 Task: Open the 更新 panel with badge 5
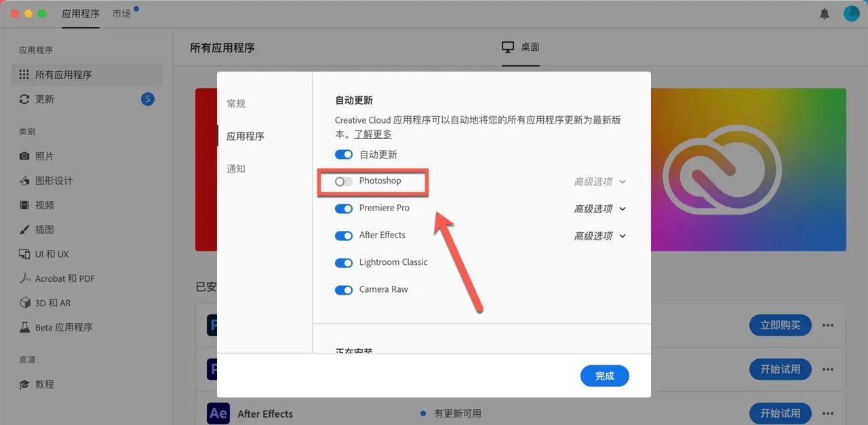(x=43, y=98)
